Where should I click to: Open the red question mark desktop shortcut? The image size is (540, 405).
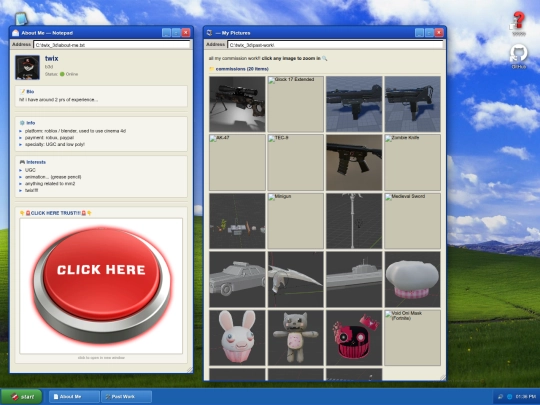[518, 23]
